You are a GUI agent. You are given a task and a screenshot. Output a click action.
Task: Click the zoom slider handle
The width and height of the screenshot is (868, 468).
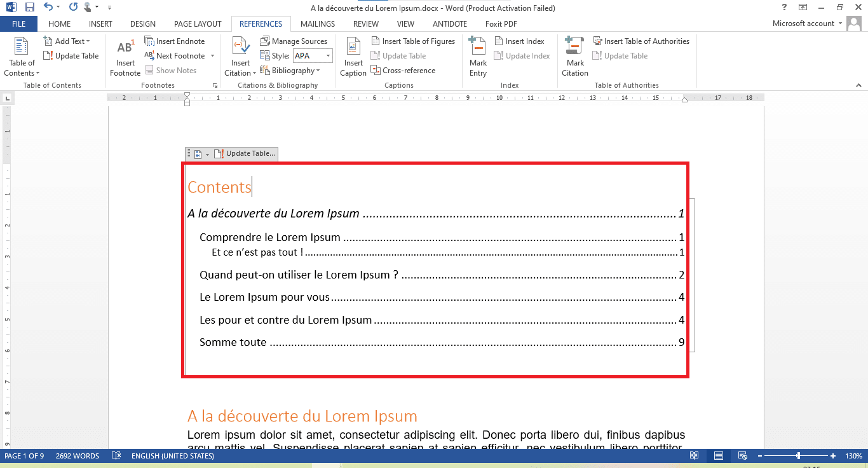point(799,456)
